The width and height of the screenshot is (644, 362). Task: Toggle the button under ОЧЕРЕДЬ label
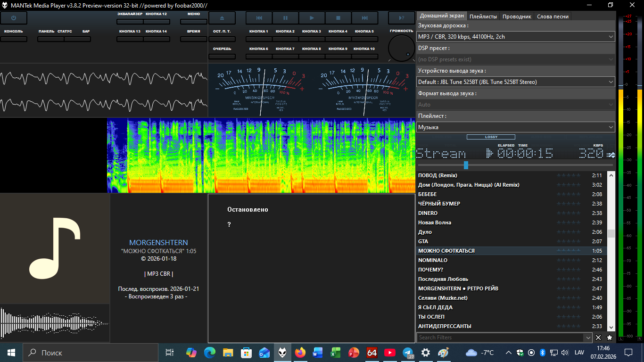(x=222, y=57)
